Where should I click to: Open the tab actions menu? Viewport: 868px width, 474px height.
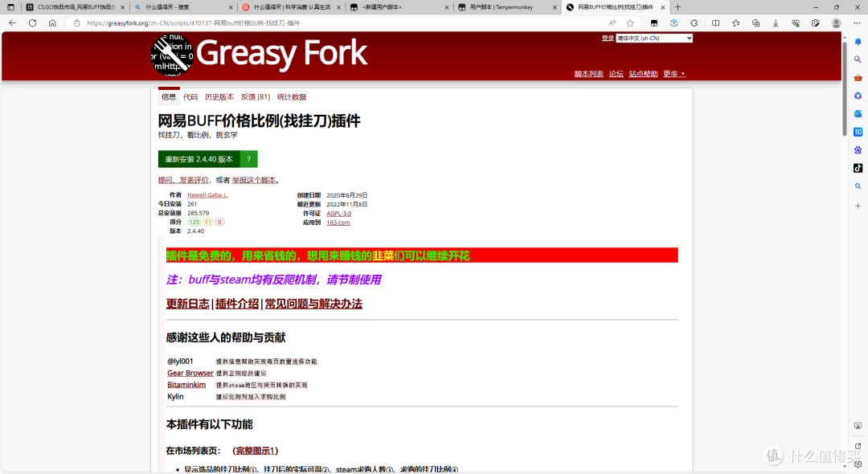tap(10, 7)
